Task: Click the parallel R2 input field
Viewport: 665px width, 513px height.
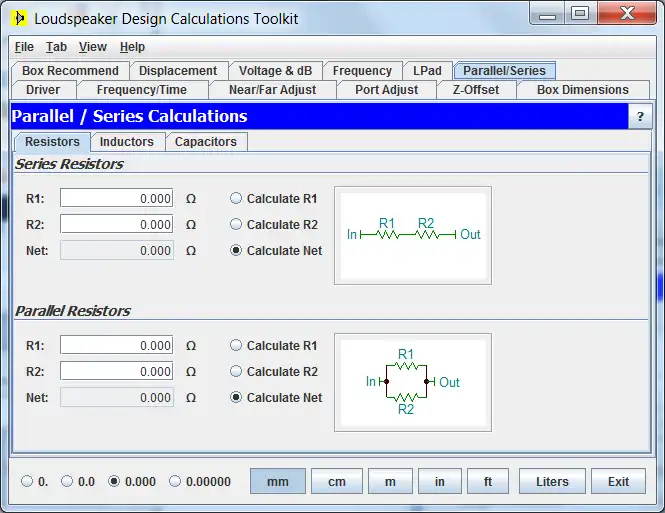Action: pos(116,372)
